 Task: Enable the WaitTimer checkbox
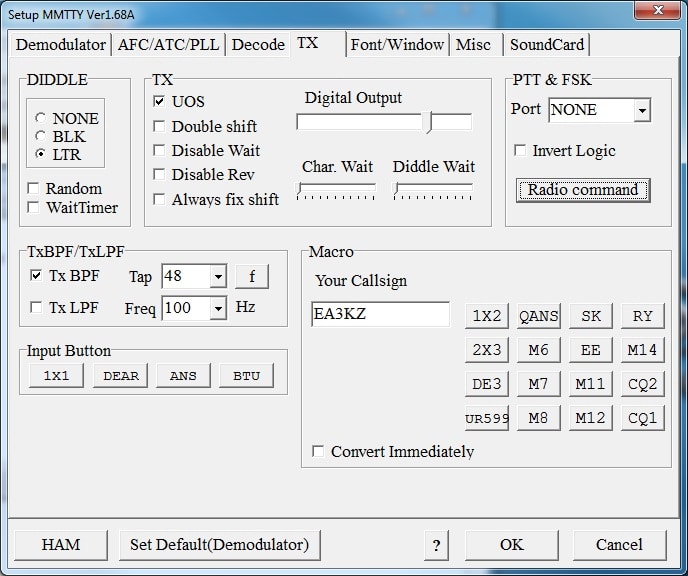click(x=33, y=207)
